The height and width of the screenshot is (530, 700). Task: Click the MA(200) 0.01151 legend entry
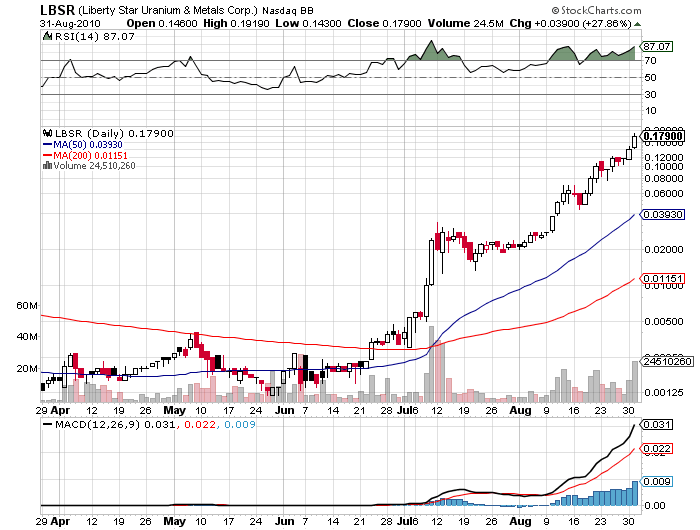coord(85,155)
